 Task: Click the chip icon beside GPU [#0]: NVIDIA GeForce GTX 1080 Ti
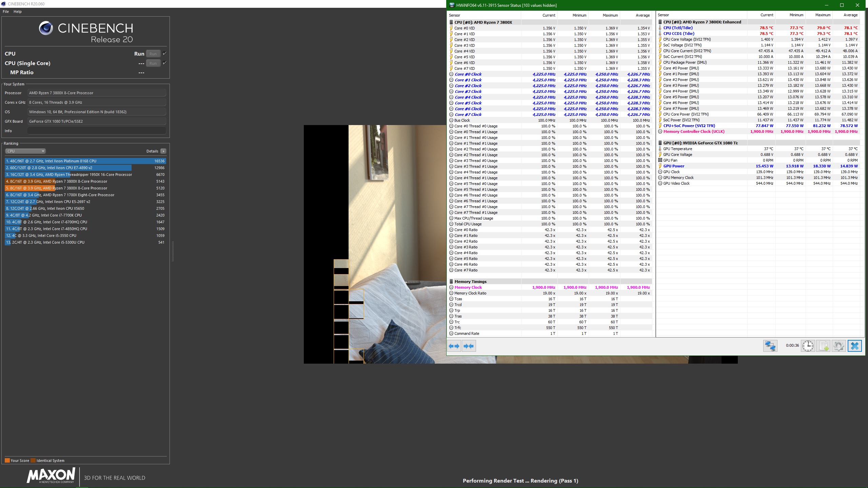pos(660,143)
